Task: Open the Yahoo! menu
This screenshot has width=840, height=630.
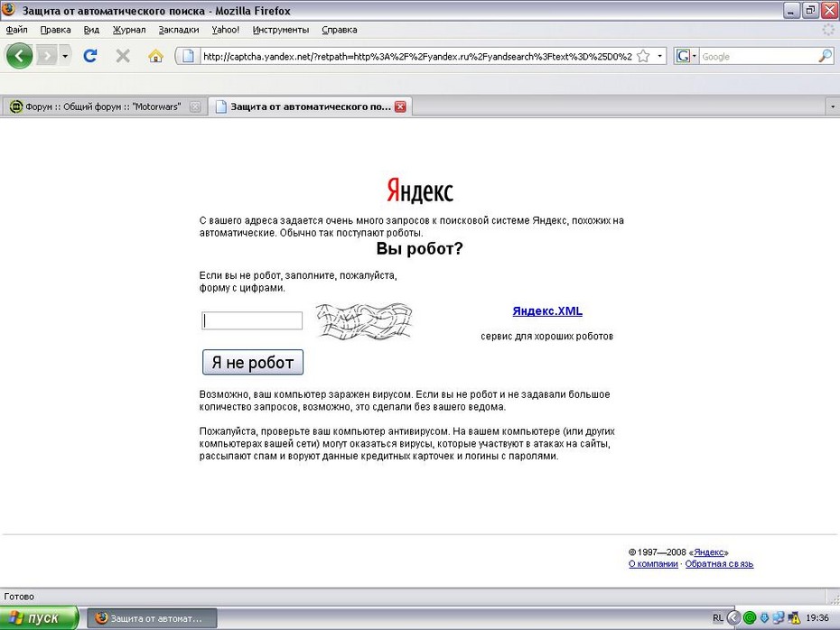Action: click(225, 30)
